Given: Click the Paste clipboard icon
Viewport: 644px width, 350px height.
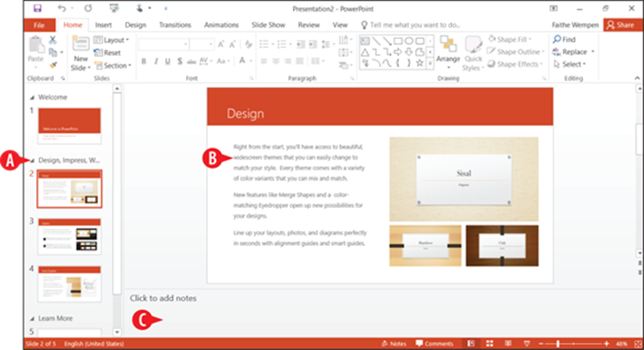Looking at the screenshot, I should pyautogui.click(x=36, y=45).
